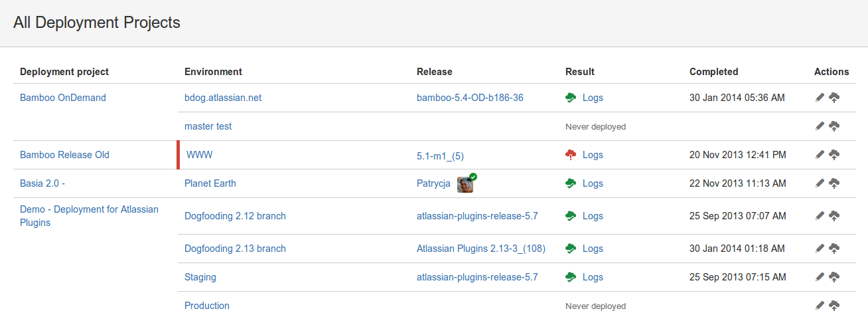868x319 pixels.
Task: Click successful deployment green icon for Planet Earth
Action: pyautogui.click(x=571, y=183)
